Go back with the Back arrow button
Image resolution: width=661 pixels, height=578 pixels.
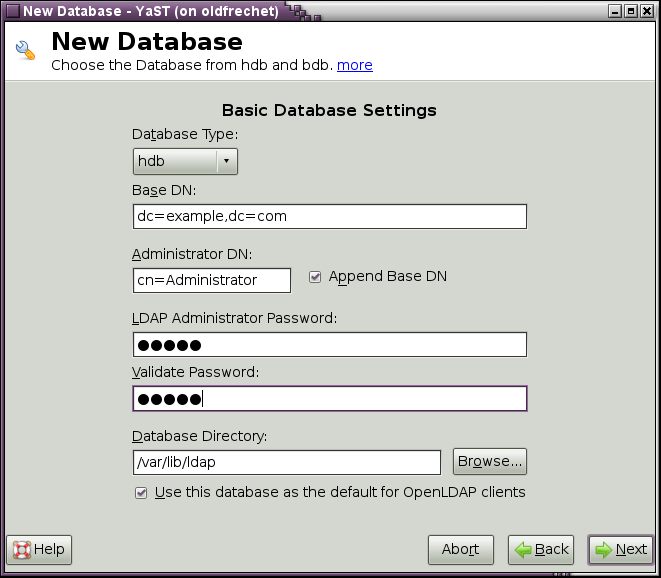click(541, 549)
